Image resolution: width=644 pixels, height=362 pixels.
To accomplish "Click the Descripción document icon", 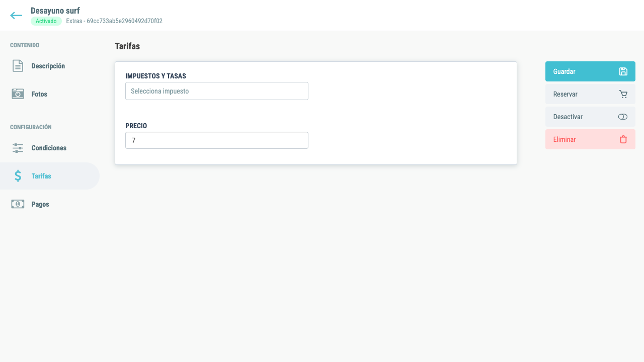I will tap(18, 66).
